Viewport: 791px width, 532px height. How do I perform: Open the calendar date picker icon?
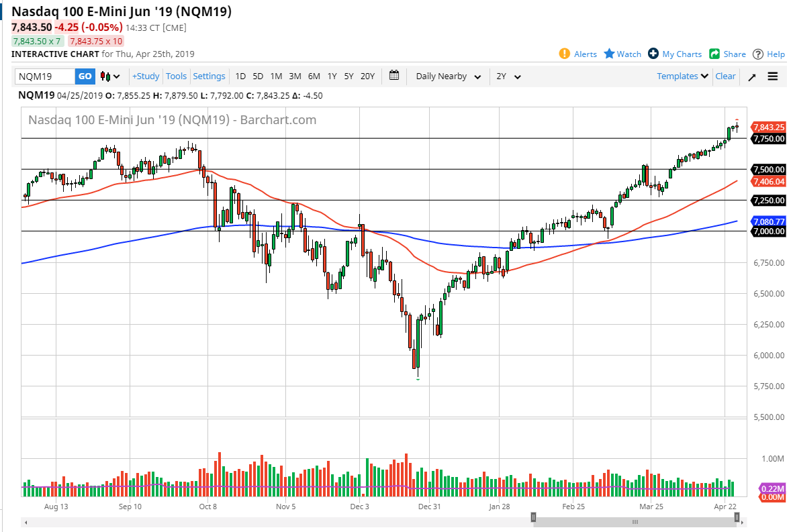394,76
